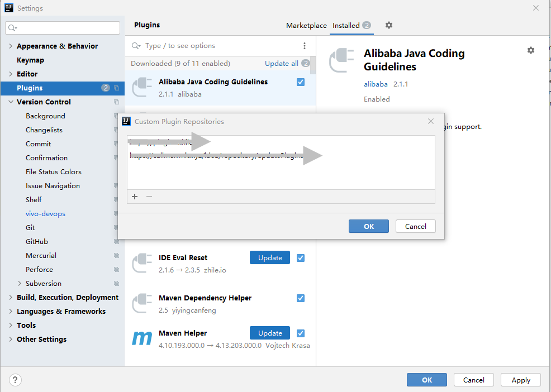Screen dimensions: 551x392
Task: Expand the Languages & Frameworks section
Action: point(11,311)
